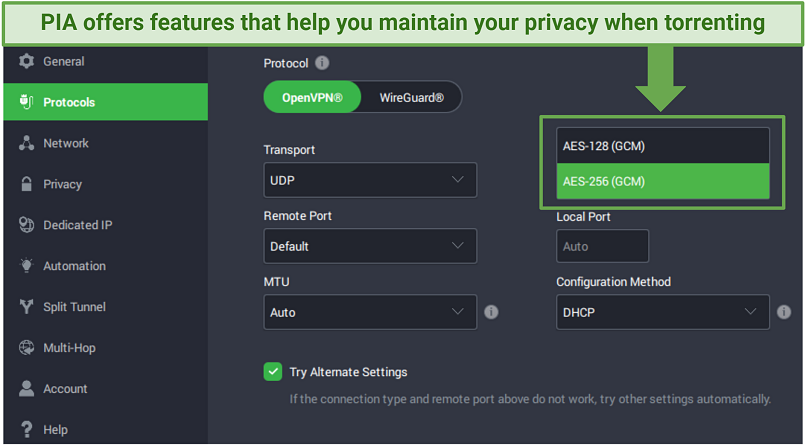Choose AES-128 (GCM) from the encryption list
Image resolution: width=806 pixels, height=446 pixels.
[663, 146]
